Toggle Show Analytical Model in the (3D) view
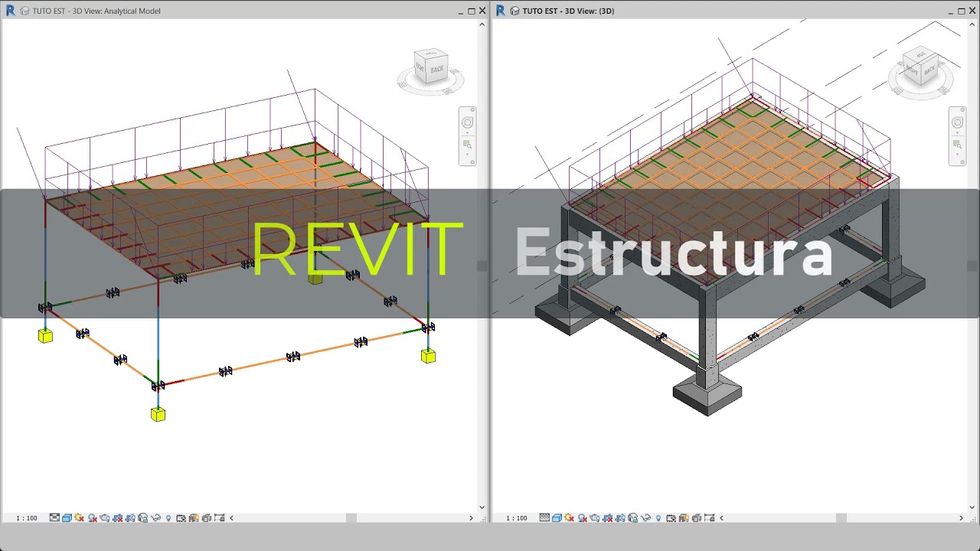The height and width of the screenshot is (551, 980). pos(684,518)
